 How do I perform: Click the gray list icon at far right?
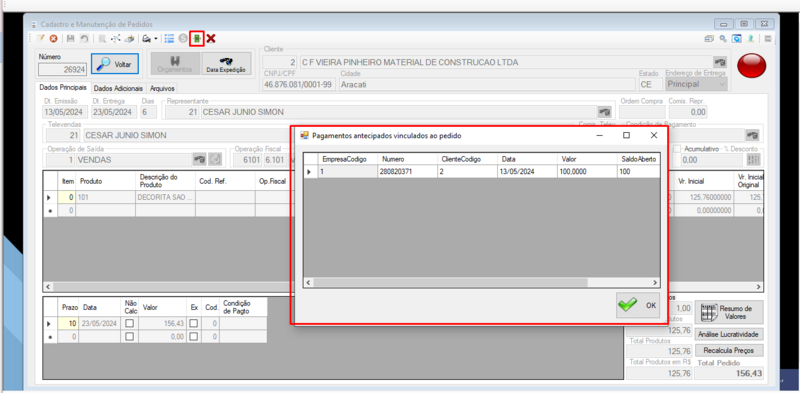768,38
